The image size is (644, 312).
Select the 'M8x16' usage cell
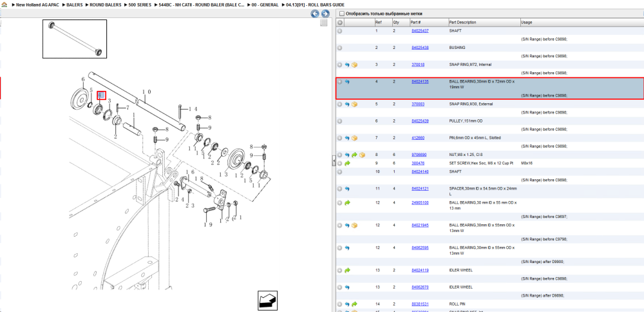(527, 163)
